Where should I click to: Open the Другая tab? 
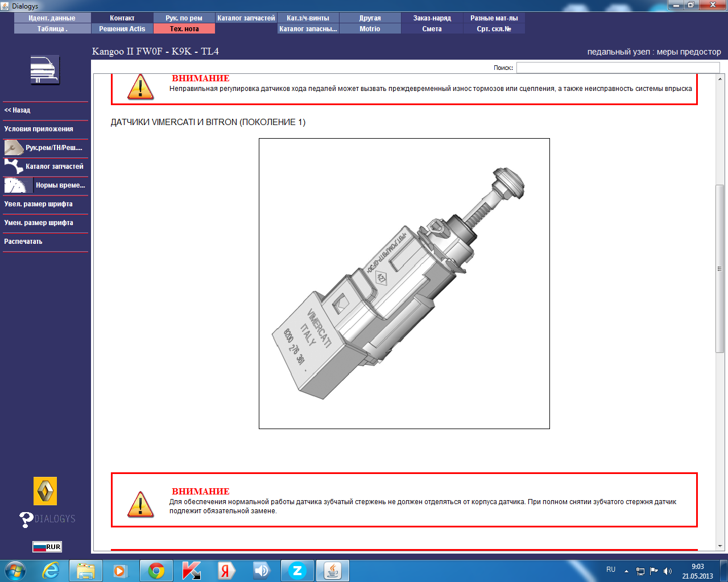[x=370, y=18]
